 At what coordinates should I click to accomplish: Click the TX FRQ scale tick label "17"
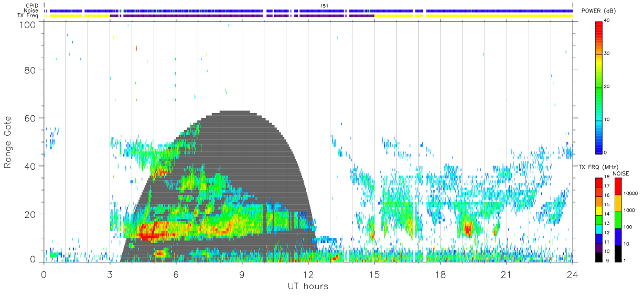pyautogui.click(x=607, y=186)
